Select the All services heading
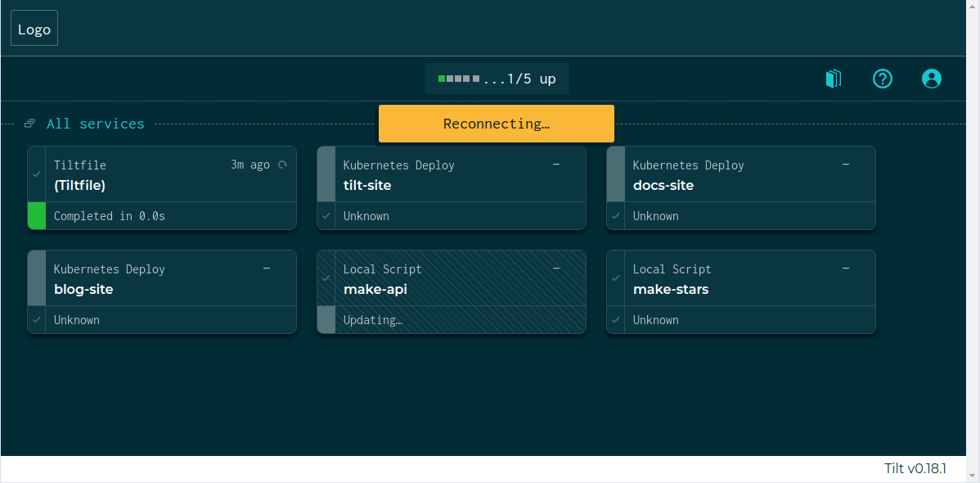The width and height of the screenshot is (980, 483). tap(96, 124)
